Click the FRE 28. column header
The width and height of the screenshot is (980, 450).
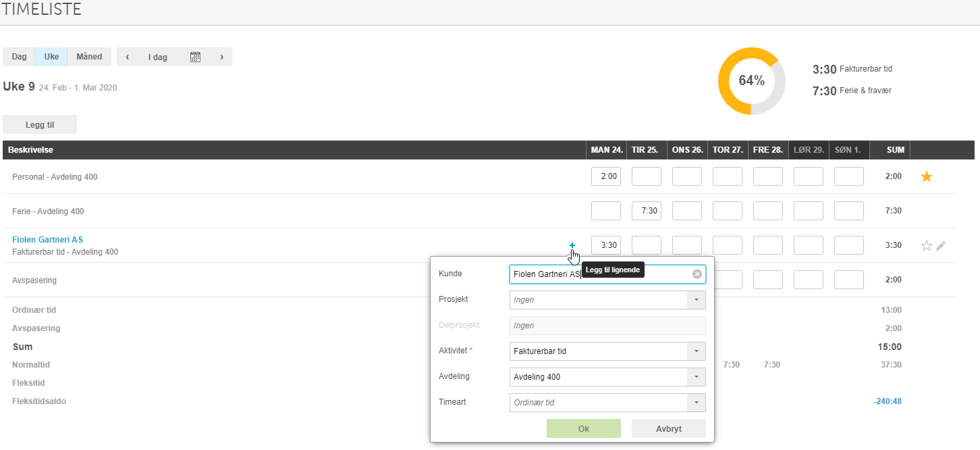click(768, 150)
